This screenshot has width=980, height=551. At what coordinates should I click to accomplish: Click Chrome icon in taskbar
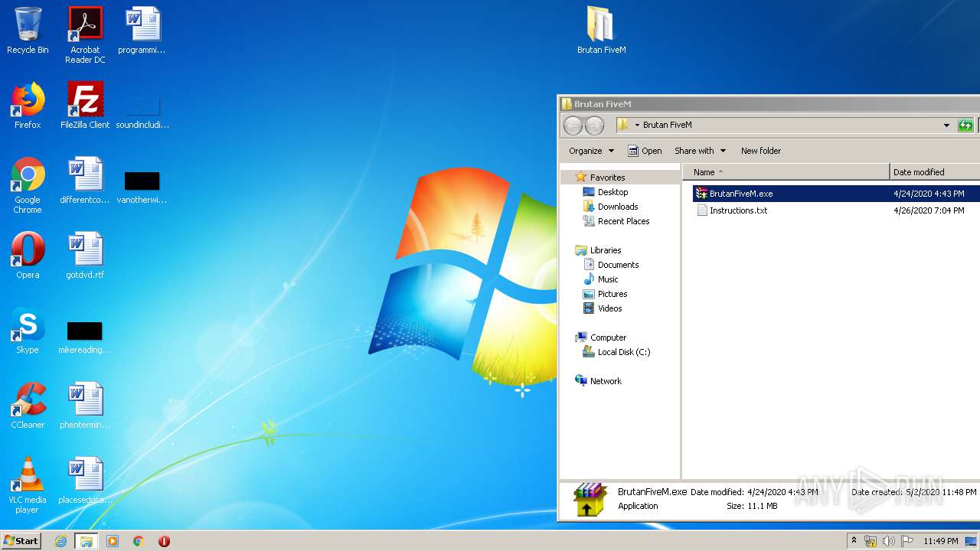click(139, 541)
